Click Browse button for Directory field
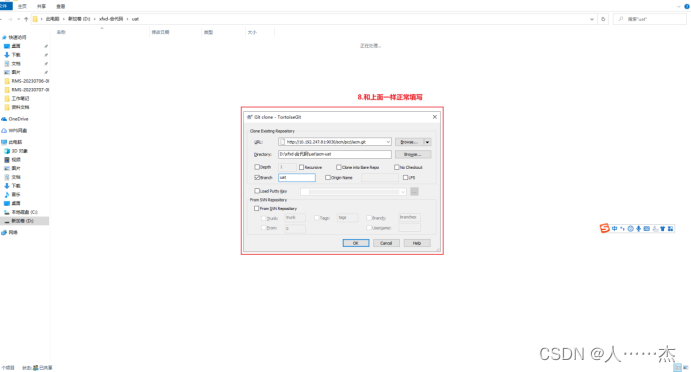691x372 pixels. coord(413,154)
